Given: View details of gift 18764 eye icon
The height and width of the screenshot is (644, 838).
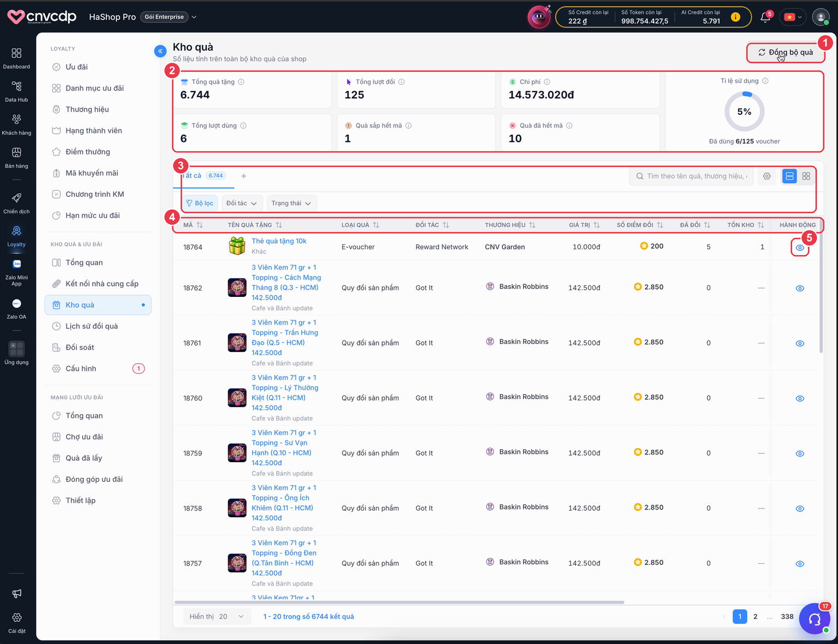Looking at the screenshot, I should coord(800,248).
